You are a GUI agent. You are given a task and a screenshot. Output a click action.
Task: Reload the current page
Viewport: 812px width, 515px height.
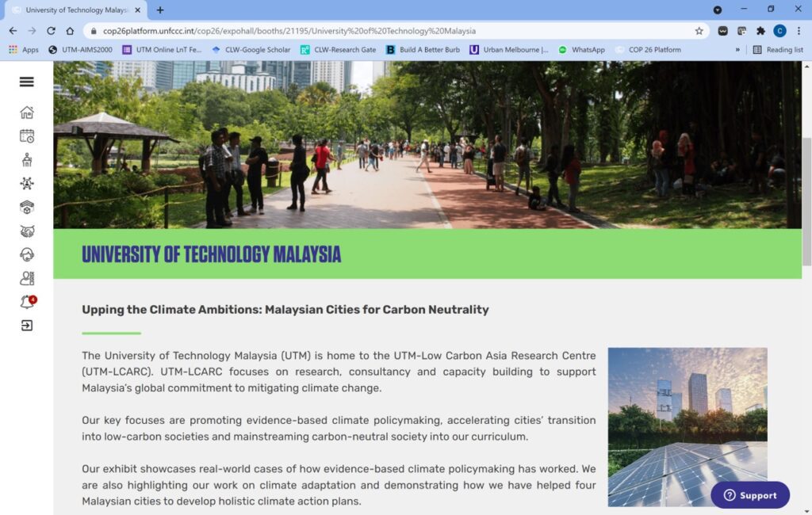[51, 31]
